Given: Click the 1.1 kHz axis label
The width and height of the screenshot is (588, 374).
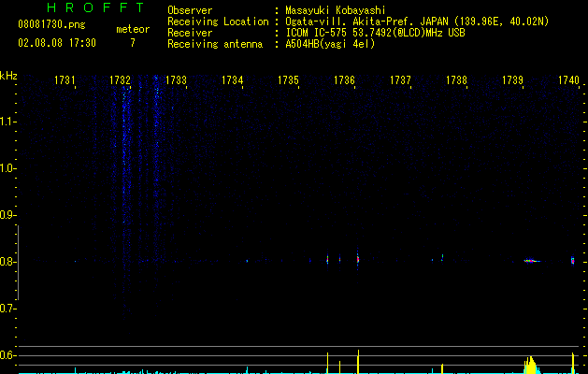Looking at the screenshot, I should (x=7, y=122).
